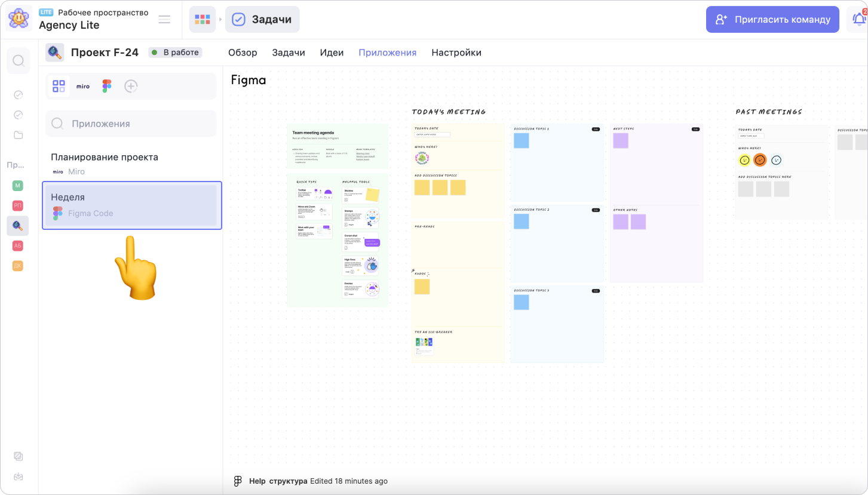Click the inbox tray icon in sidebar bottom
The height and width of the screenshot is (495, 868).
18,476
